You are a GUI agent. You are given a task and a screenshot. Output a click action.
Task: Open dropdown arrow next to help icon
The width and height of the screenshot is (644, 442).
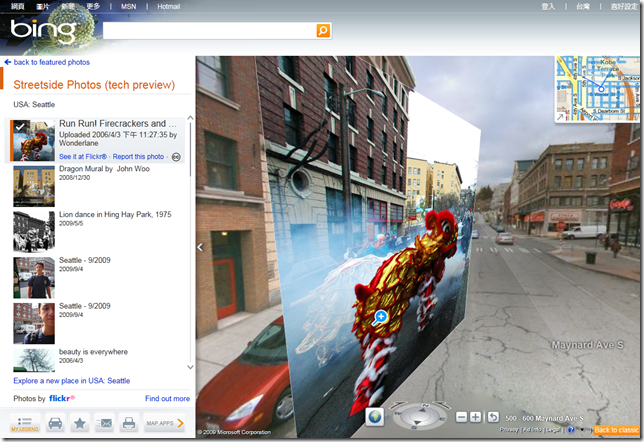pyautogui.click(x=582, y=430)
